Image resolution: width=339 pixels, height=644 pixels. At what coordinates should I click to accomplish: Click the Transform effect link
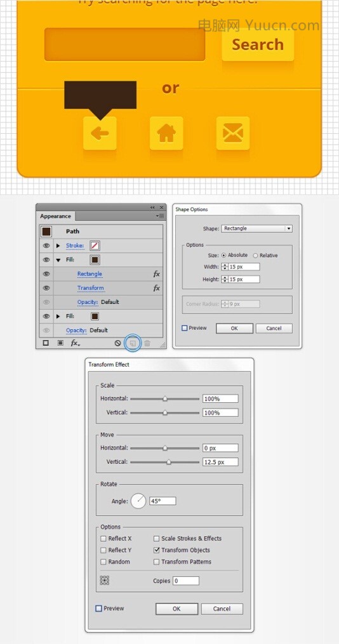tap(90, 288)
